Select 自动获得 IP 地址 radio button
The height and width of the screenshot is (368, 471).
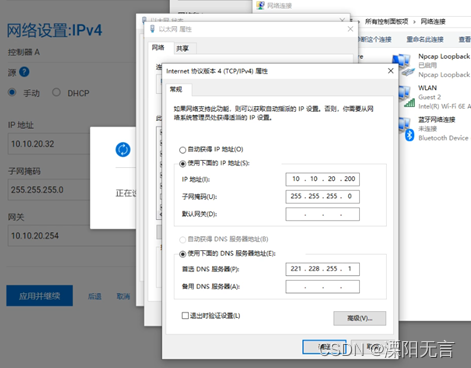(182, 150)
